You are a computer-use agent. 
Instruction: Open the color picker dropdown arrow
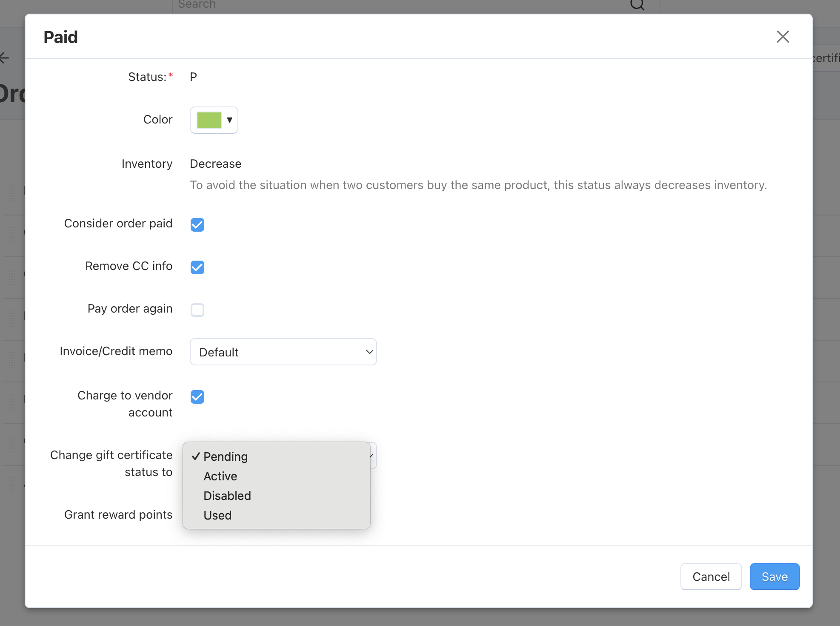point(229,120)
